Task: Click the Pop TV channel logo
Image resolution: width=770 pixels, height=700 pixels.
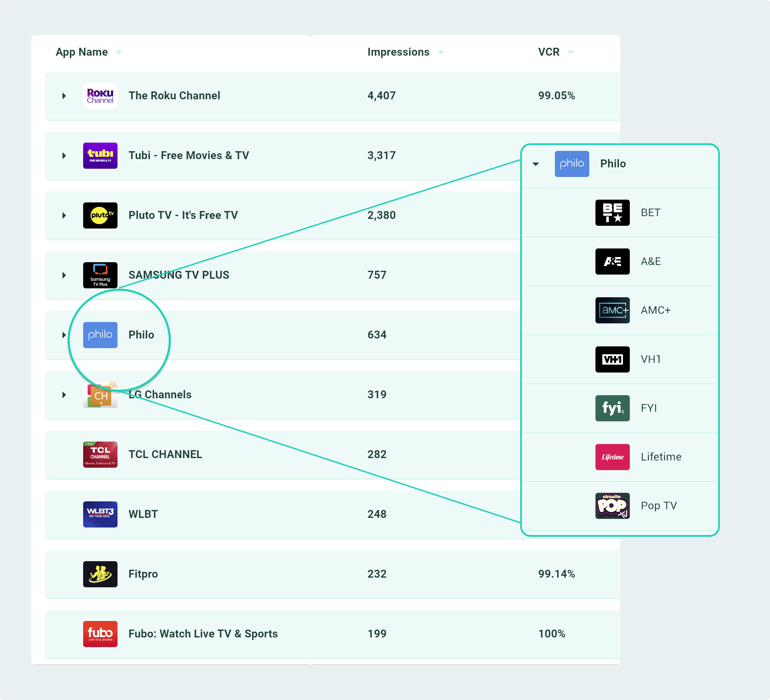Action: (x=612, y=506)
